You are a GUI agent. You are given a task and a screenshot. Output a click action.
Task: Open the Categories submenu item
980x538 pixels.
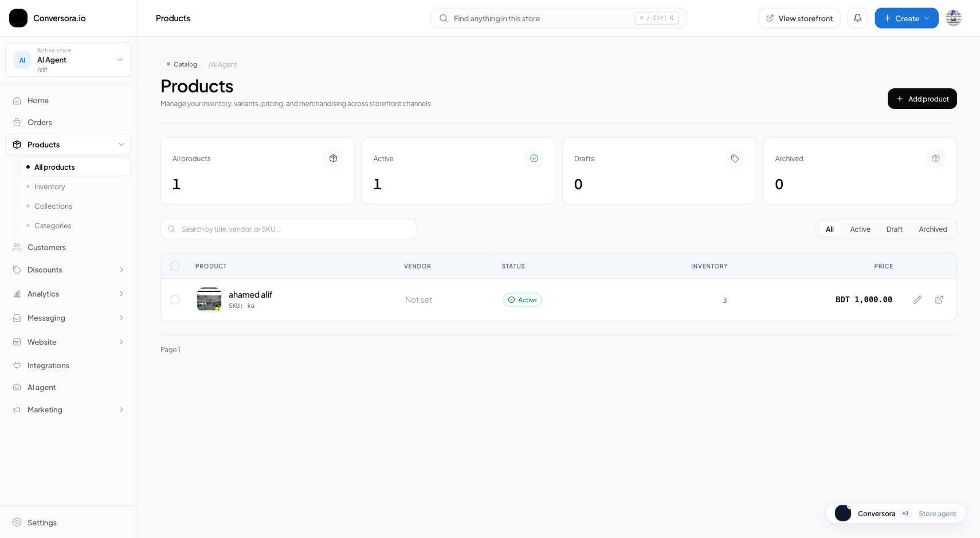click(76, 225)
